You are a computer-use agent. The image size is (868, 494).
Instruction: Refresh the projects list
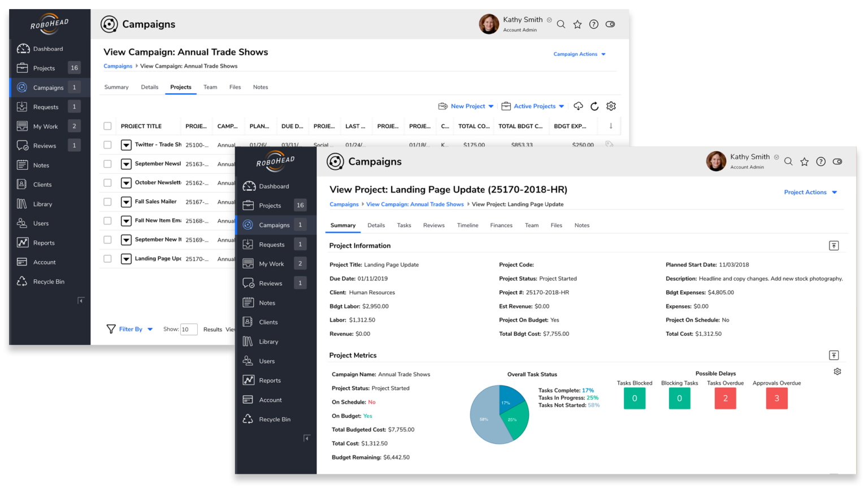(x=594, y=106)
